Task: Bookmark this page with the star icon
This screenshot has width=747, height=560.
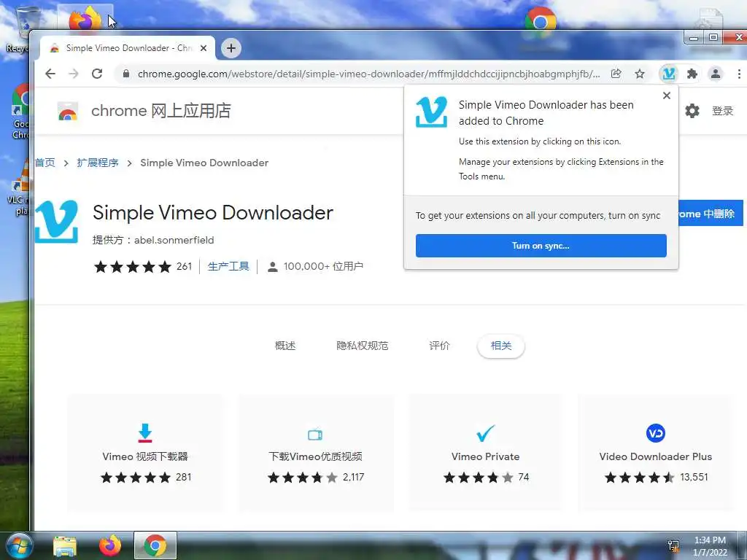Action: click(x=640, y=74)
